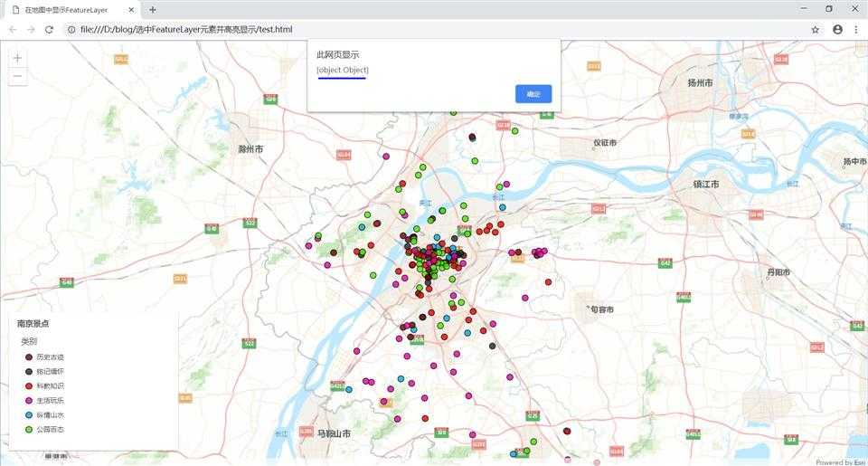This screenshot has height=466, width=868.
Task: Click the 扬州市 city label on map
Action: pyautogui.click(x=700, y=82)
